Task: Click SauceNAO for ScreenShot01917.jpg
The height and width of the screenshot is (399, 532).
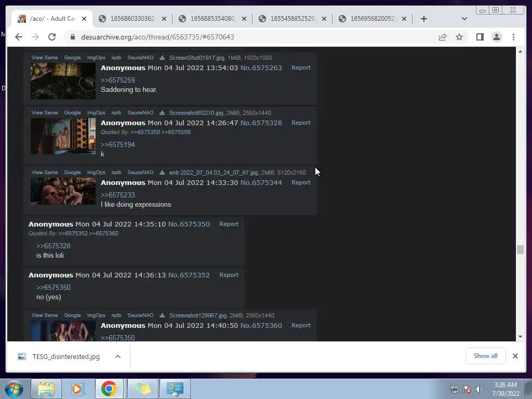Action: [140, 58]
